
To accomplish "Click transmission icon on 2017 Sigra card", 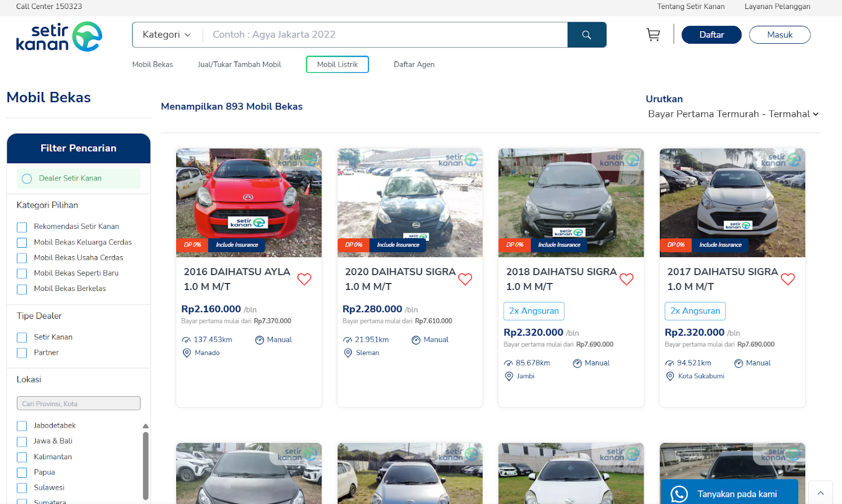I will click(738, 363).
